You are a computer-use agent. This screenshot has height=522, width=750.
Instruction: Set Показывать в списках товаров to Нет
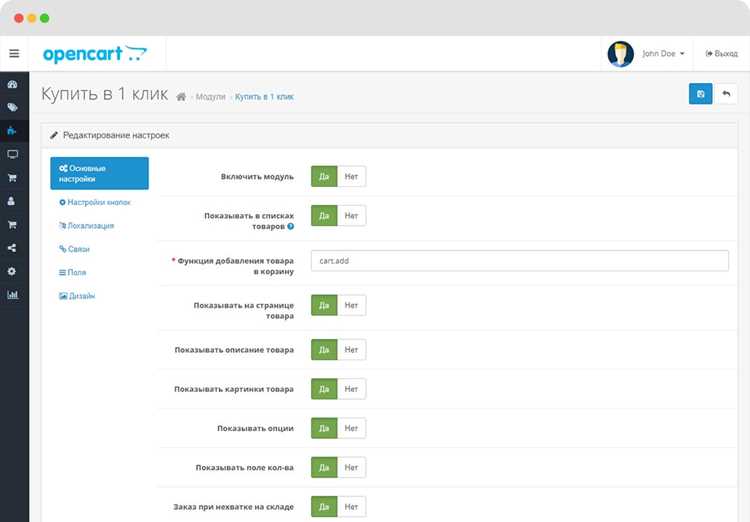tap(351, 216)
